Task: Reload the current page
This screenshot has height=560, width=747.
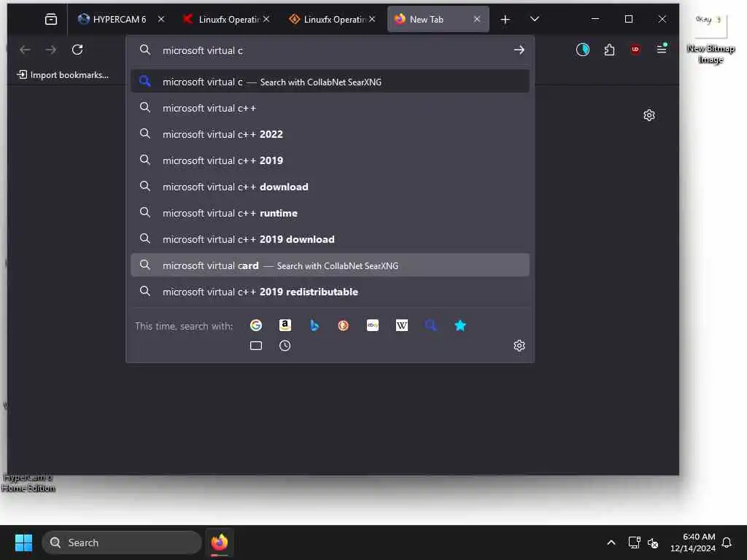Action: (77, 50)
